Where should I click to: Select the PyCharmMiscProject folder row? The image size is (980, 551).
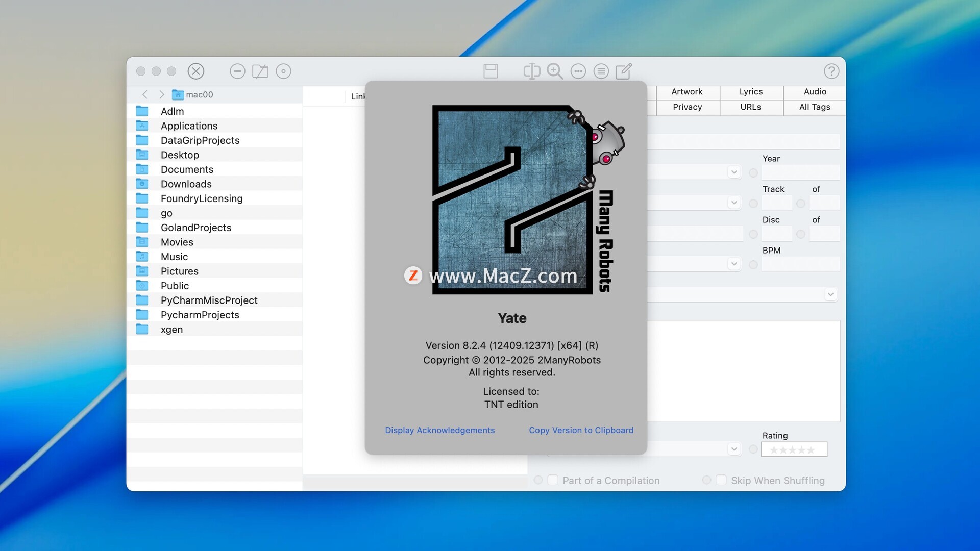(214, 300)
